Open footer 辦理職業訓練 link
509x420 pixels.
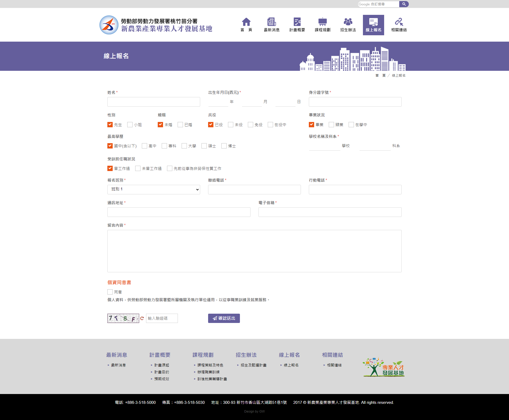tap(208, 372)
